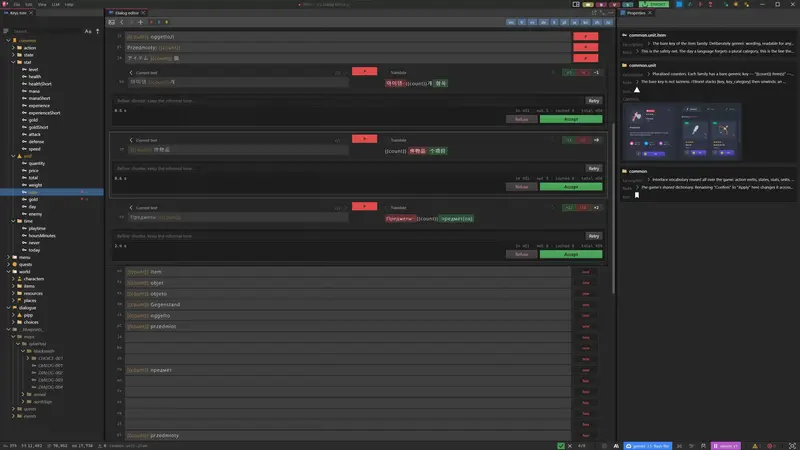Screen dimensions: 800x450
Task: Click the purple eleven v3 status badge
Action: point(726,446)
